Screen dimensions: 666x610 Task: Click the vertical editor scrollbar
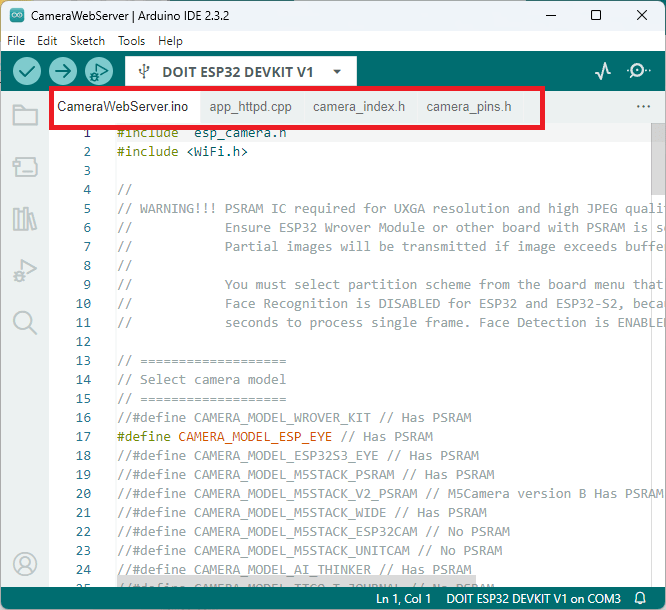click(x=658, y=160)
